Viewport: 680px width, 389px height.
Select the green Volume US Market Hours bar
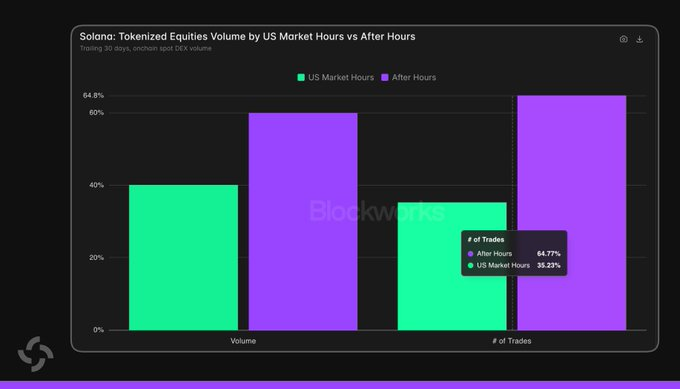[x=183, y=258]
